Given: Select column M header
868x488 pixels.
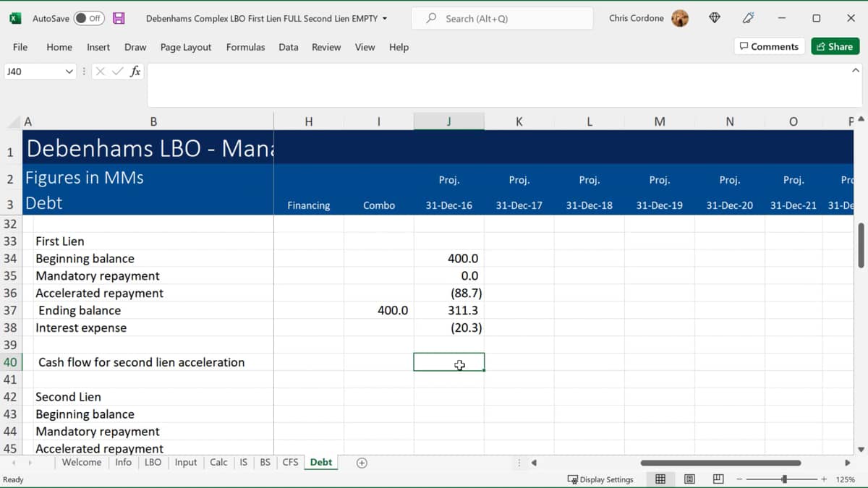Looking at the screenshot, I should 660,122.
